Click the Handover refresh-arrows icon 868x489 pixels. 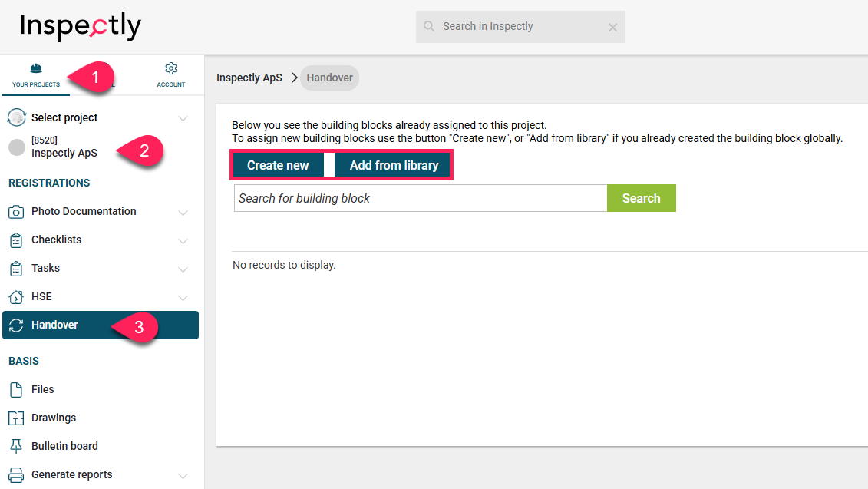coord(16,325)
